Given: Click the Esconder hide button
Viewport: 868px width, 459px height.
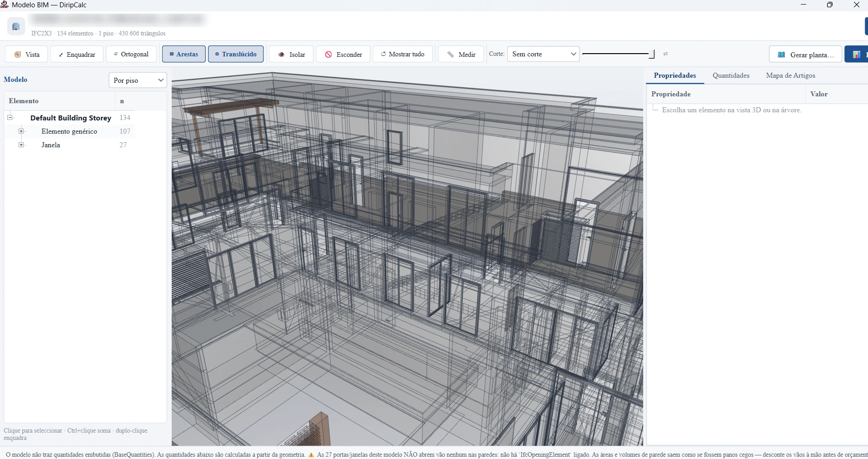Looking at the screenshot, I should click(343, 54).
